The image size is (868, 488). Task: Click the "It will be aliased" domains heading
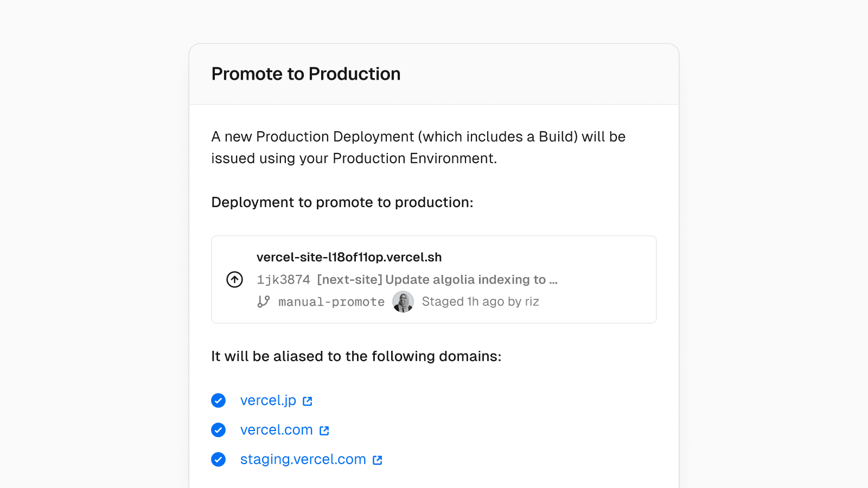pos(356,356)
